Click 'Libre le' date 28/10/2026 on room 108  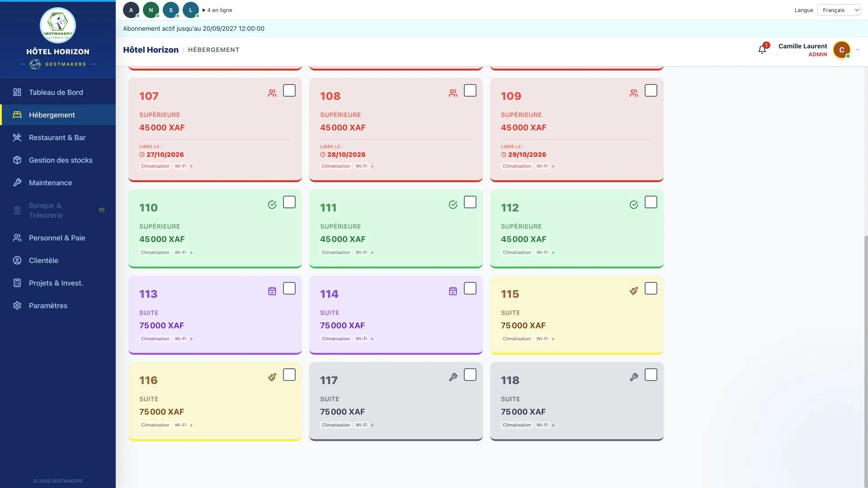tap(346, 155)
